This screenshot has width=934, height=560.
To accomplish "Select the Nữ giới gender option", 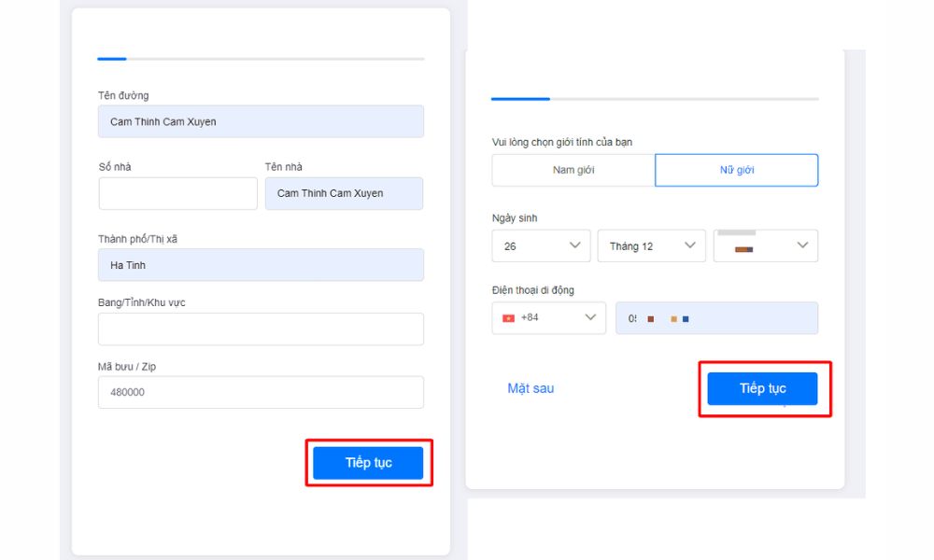I will click(737, 170).
